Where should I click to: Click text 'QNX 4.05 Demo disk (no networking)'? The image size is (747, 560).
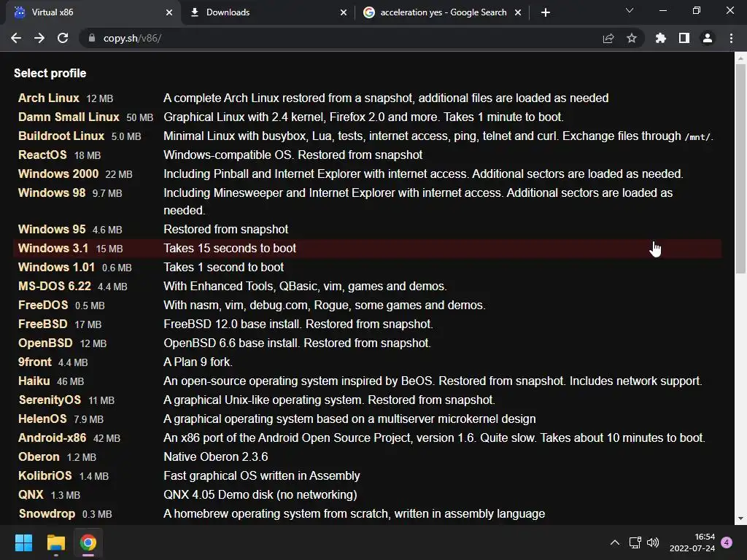click(260, 495)
